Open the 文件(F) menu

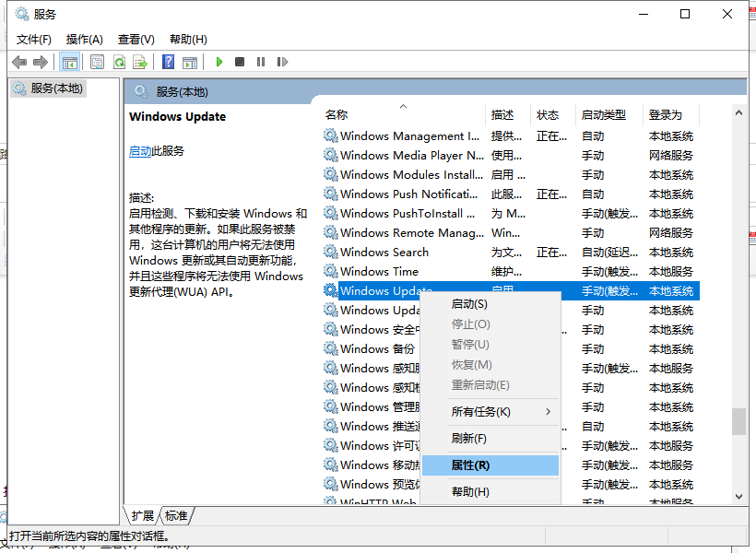pyautogui.click(x=34, y=39)
